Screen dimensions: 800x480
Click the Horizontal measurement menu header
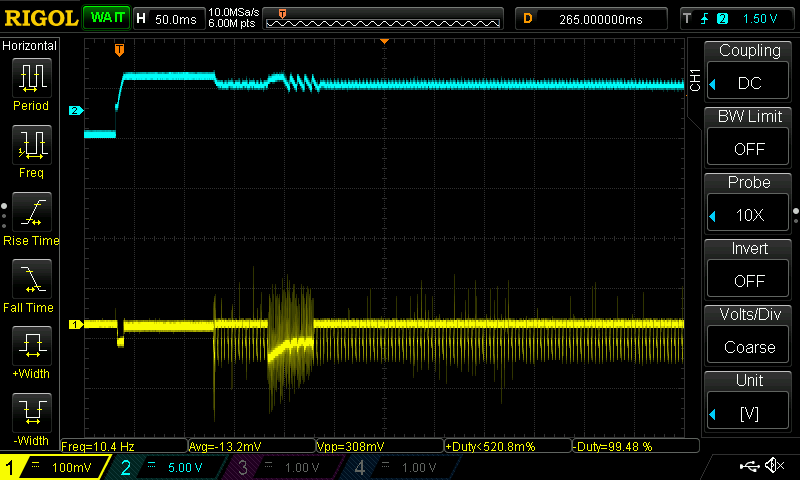[x=30, y=45]
